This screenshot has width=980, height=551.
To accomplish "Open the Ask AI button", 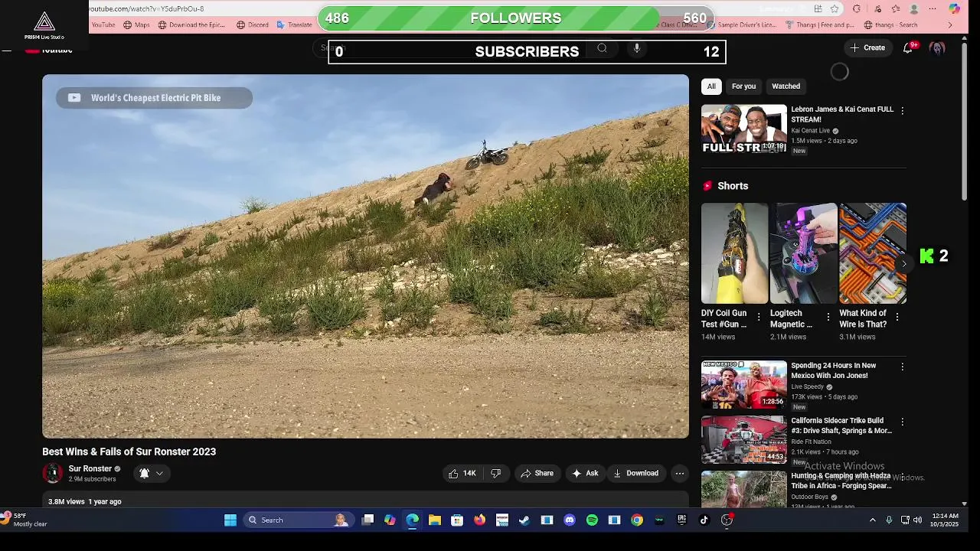I will tap(585, 473).
